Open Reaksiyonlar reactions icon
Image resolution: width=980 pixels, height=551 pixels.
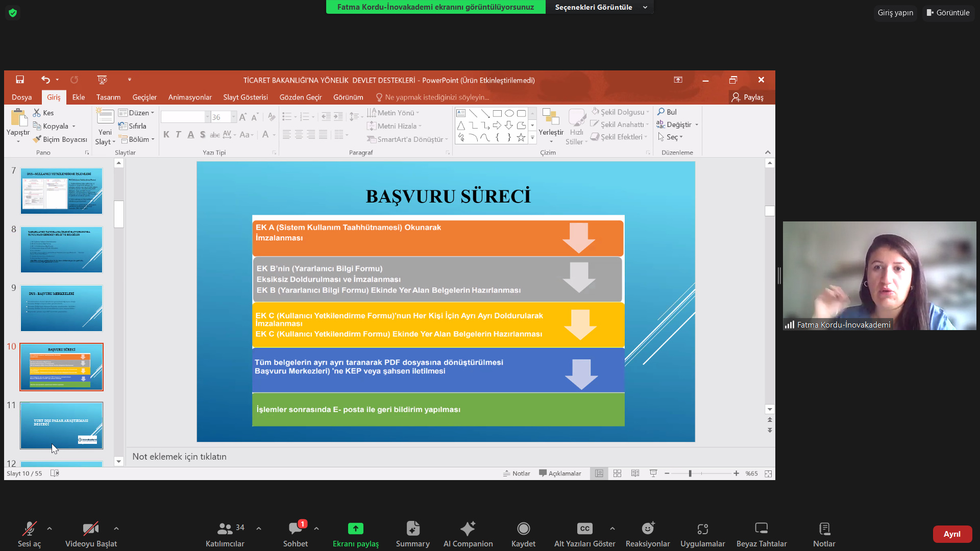[x=648, y=529]
